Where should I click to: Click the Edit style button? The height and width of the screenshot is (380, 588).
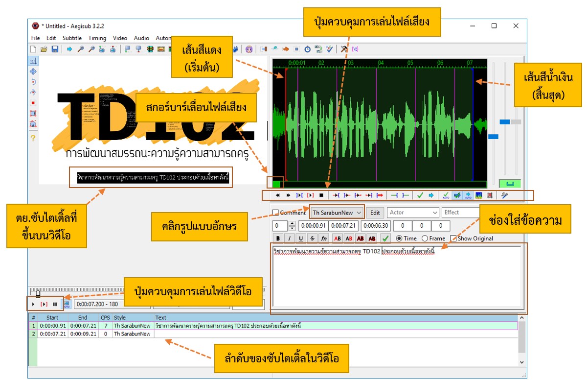tap(375, 213)
